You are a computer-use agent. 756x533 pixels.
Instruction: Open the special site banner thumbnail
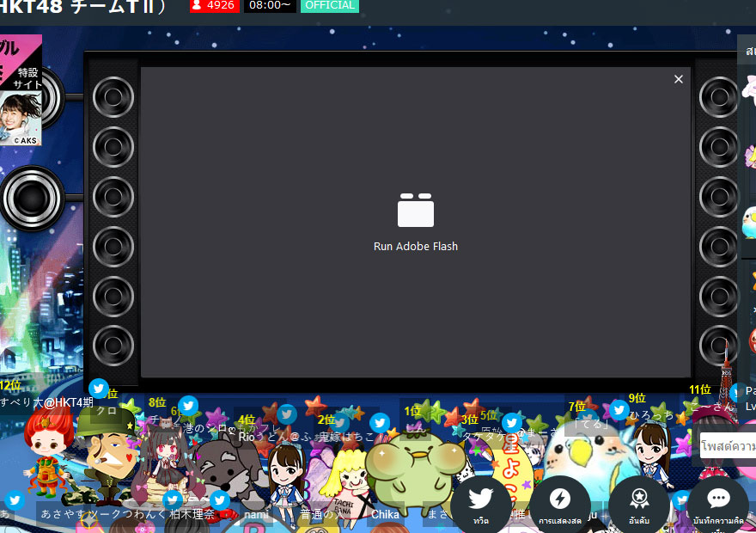21,89
